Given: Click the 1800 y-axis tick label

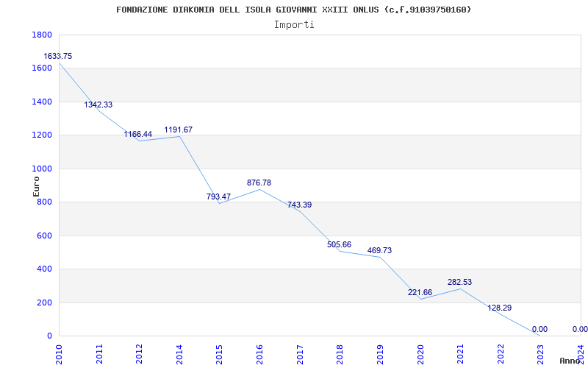Looking at the screenshot, I should click(x=42, y=35).
